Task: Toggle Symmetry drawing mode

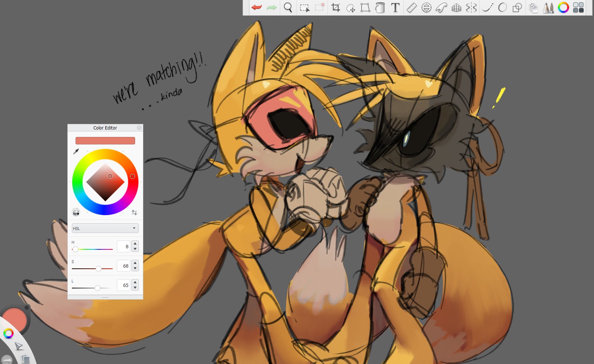Action: pyautogui.click(x=471, y=7)
